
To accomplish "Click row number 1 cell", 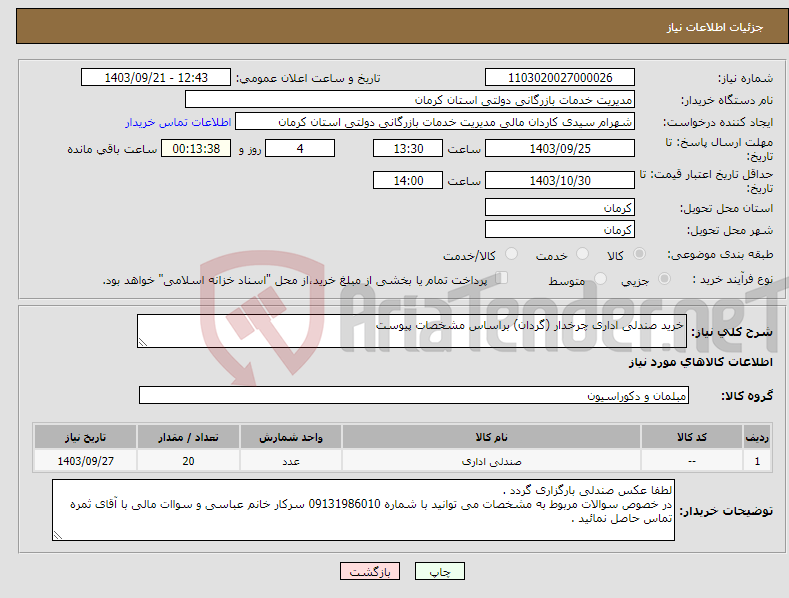I will click(x=757, y=461).
